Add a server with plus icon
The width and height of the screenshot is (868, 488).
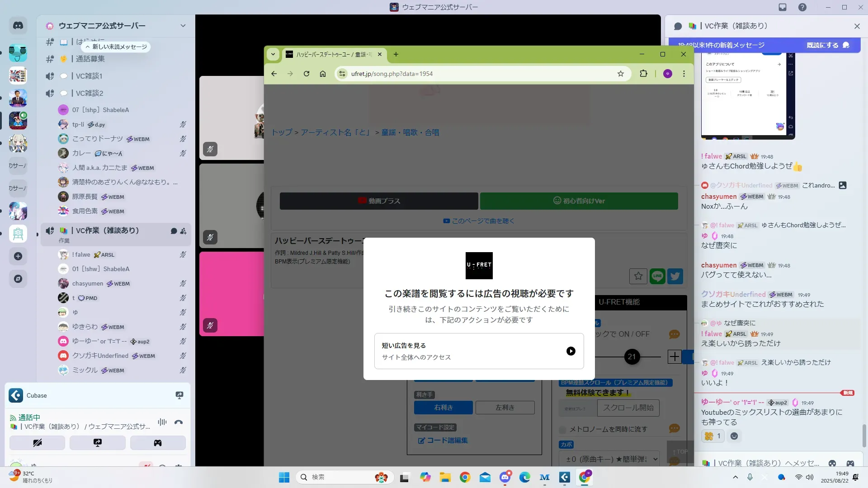[18, 256]
